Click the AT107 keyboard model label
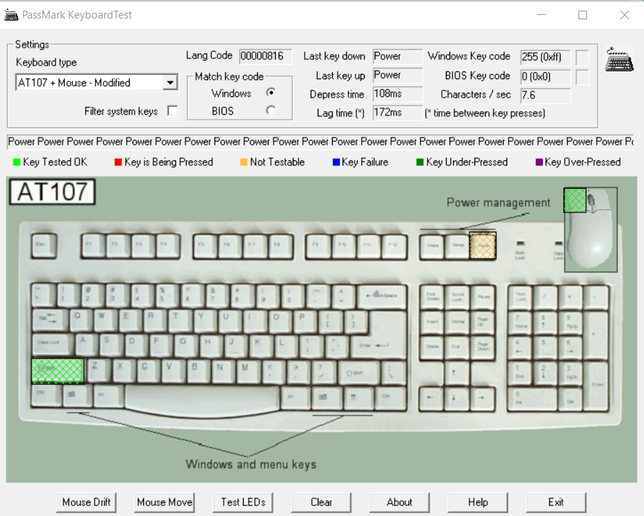The height and width of the screenshot is (516, 644). click(52, 192)
